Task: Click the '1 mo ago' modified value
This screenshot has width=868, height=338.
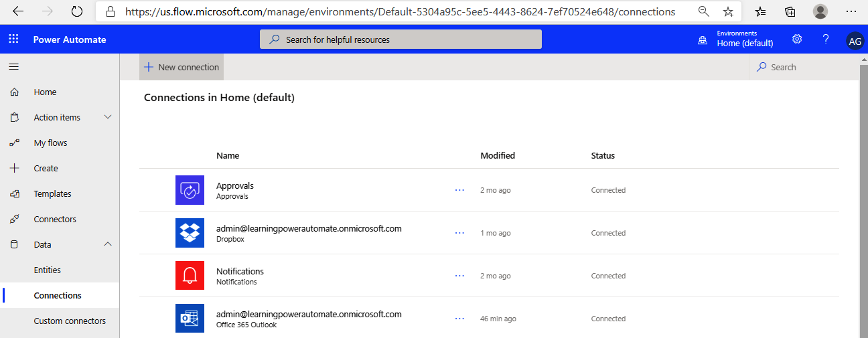Action: point(496,233)
